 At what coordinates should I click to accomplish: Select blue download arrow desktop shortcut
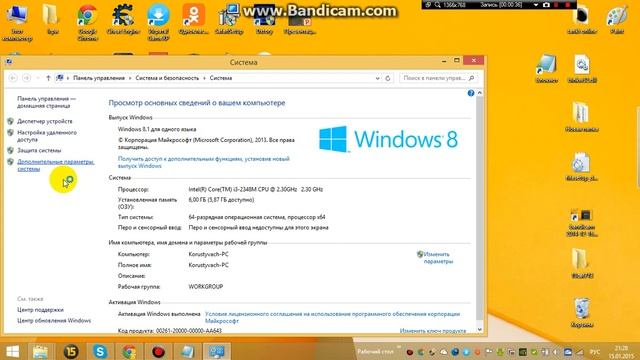158,22
